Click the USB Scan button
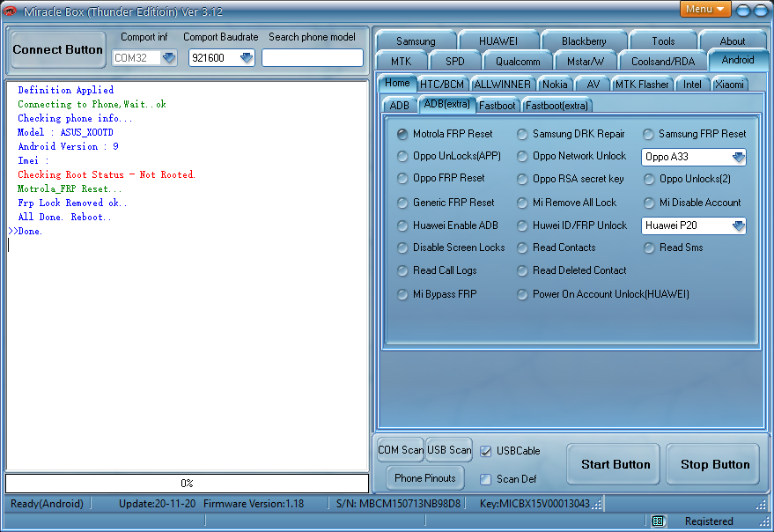This screenshot has width=774, height=532. click(x=449, y=450)
